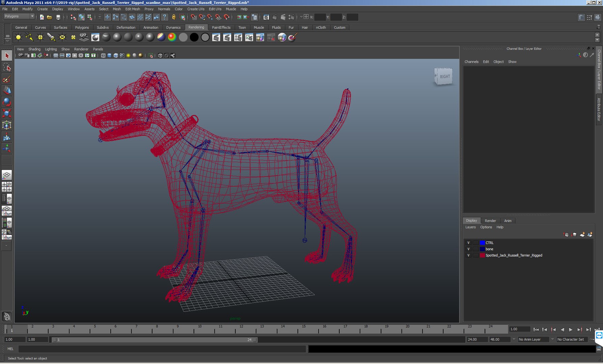Switch to the Render layers tab
This screenshot has height=364, width=603.
(490, 221)
